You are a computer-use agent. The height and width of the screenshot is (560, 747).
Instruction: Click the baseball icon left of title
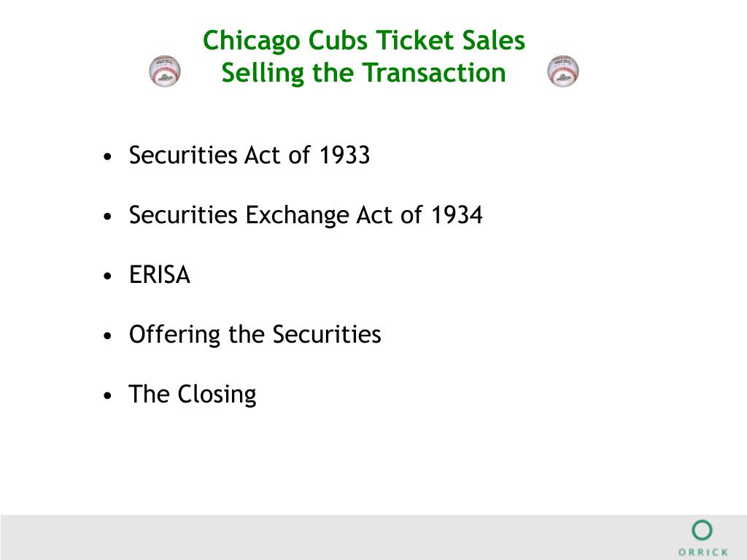(x=165, y=71)
